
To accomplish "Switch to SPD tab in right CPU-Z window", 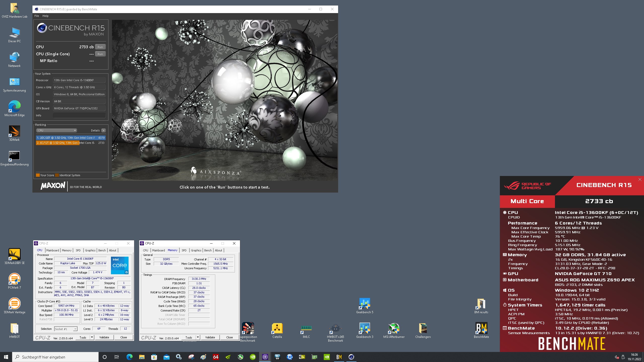I will click(184, 250).
